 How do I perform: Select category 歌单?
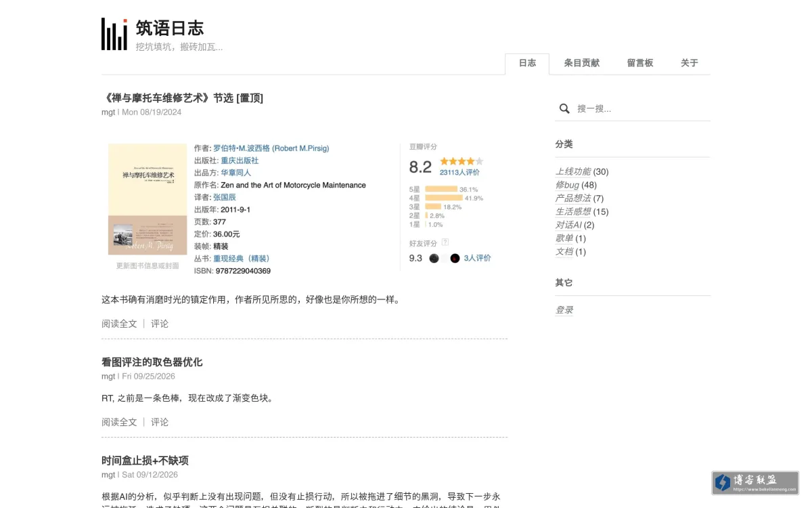click(x=564, y=238)
